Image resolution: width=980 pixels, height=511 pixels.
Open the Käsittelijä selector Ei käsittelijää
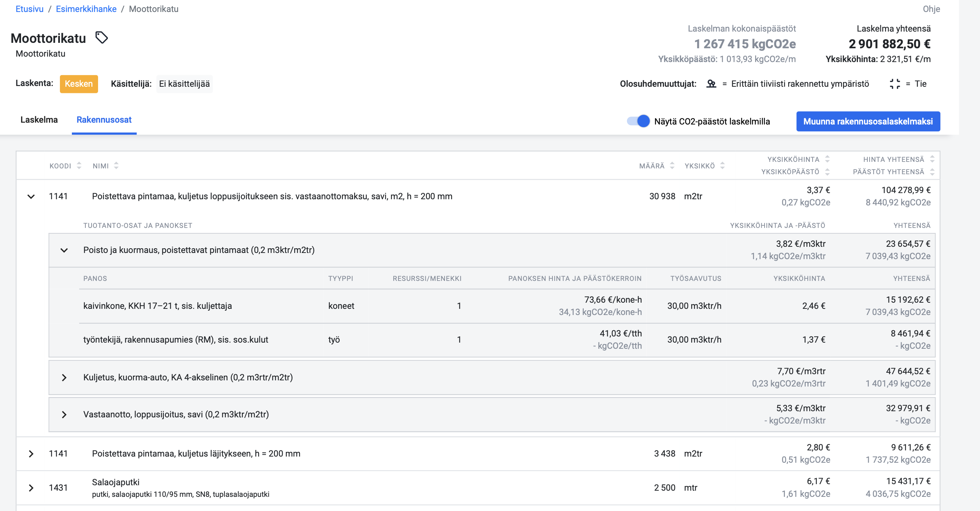pyautogui.click(x=184, y=83)
